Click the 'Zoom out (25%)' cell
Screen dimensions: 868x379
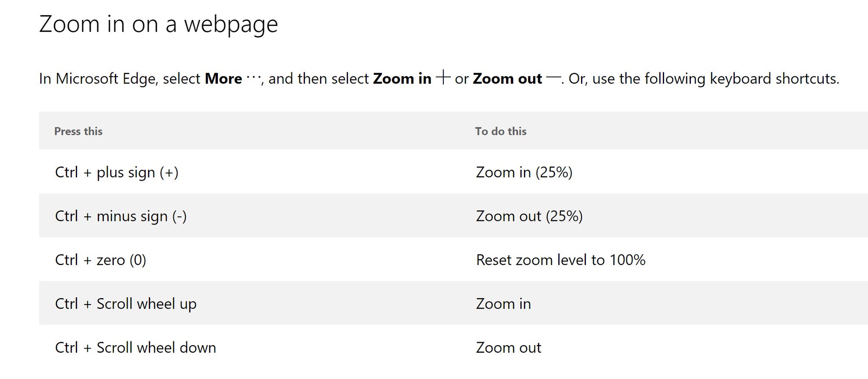tap(529, 216)
